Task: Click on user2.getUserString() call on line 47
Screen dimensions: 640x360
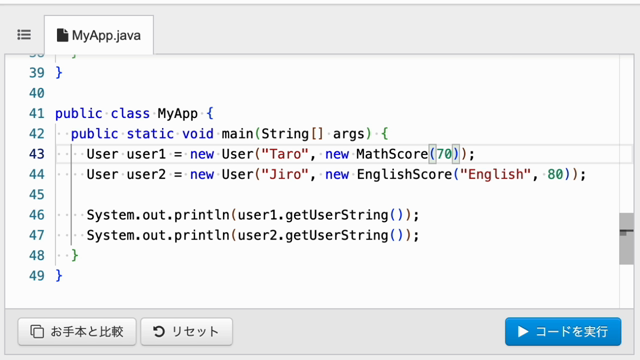Action: [x=320, y=236]
